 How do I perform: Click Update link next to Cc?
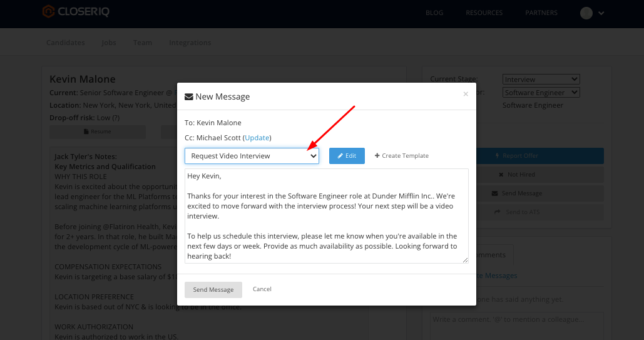click(257, 138)
